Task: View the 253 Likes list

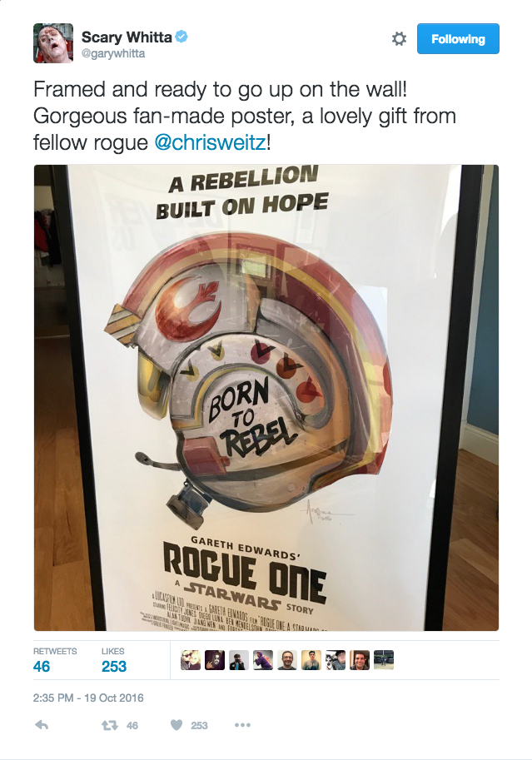Action: pos(114,660)
